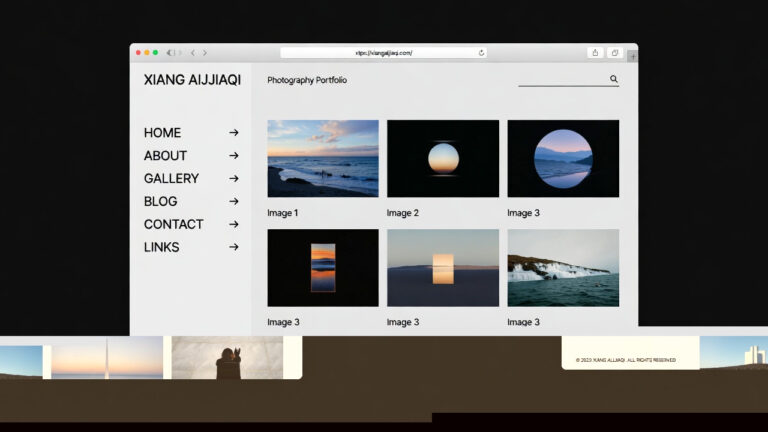Open the tabs overview icon
Image resolution: width=768 pixels, height=432 pixels.
coord(614,53)
